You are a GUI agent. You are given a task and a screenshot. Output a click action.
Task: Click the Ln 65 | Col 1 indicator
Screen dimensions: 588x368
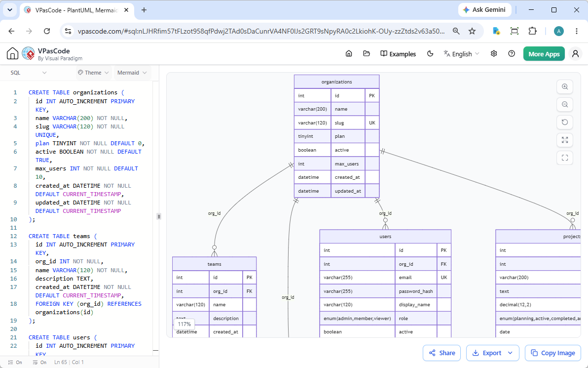click(69, 363)
